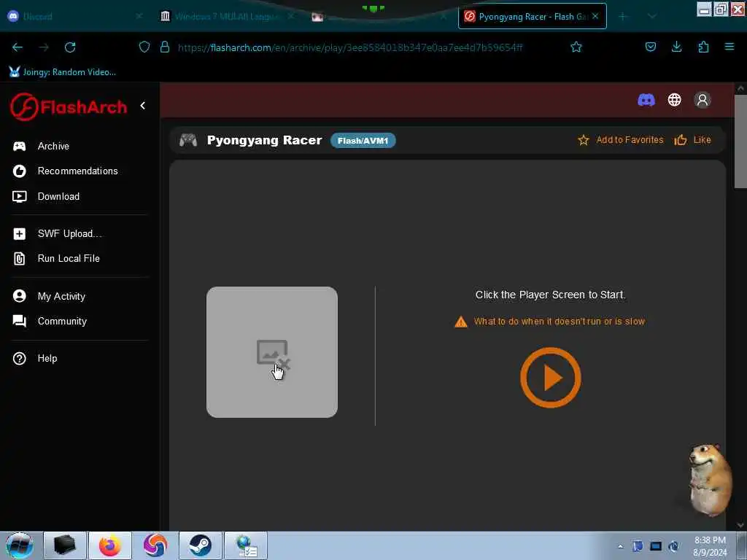
Task: Click the FlashArch logo
Action: (x=69, y=106)
